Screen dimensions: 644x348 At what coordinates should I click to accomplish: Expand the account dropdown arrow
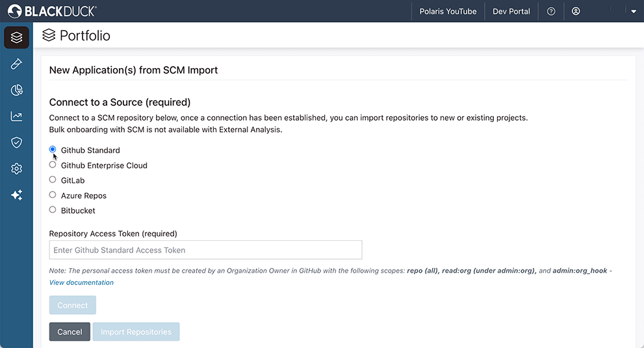pos(634,12)
